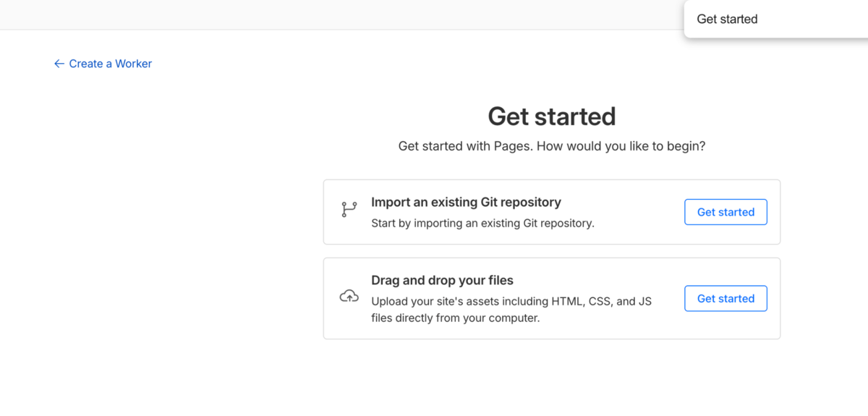Click the "files directly from your computer" text
Viewport: 868px width, 416px height.
click(455, 318)
